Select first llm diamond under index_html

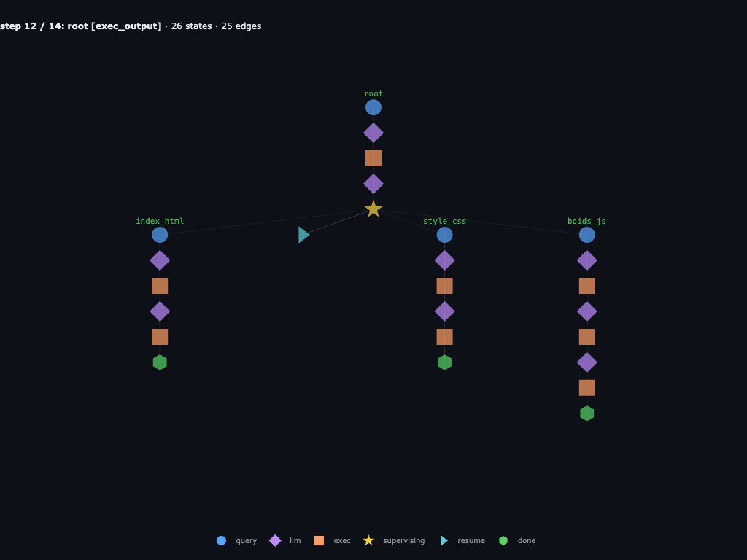(x=160, y=260)
